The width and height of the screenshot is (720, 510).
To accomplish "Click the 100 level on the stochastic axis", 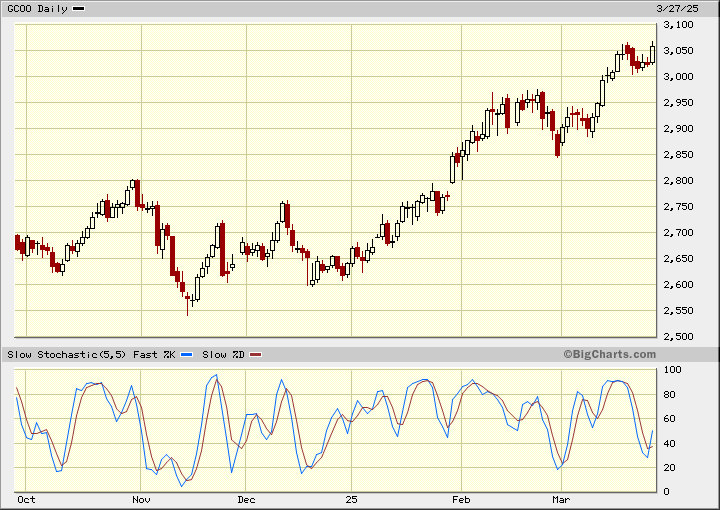I will pos(673,370).
